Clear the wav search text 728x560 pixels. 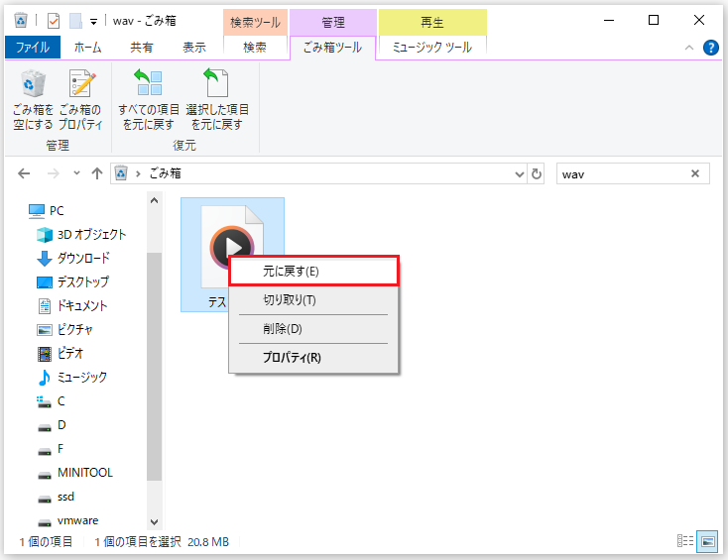[695, 173]
